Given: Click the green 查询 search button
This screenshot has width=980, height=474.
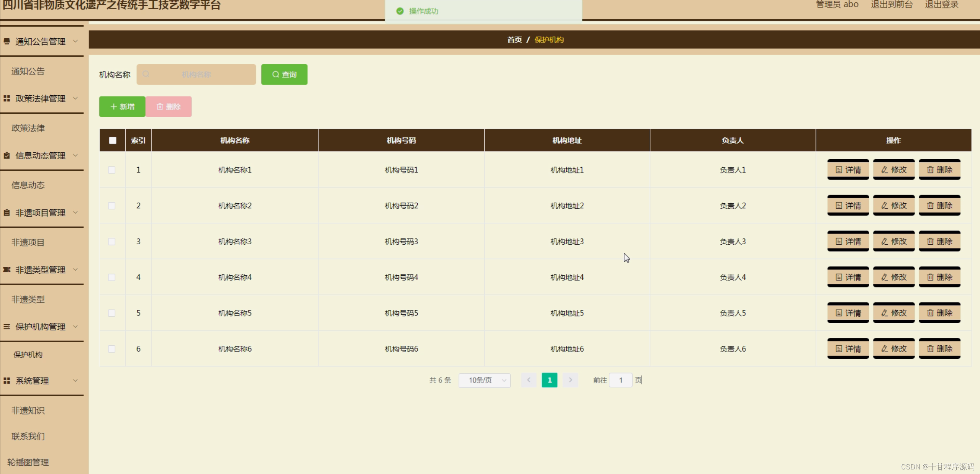Looking at the screenshot, I should [x=284, y=74].
